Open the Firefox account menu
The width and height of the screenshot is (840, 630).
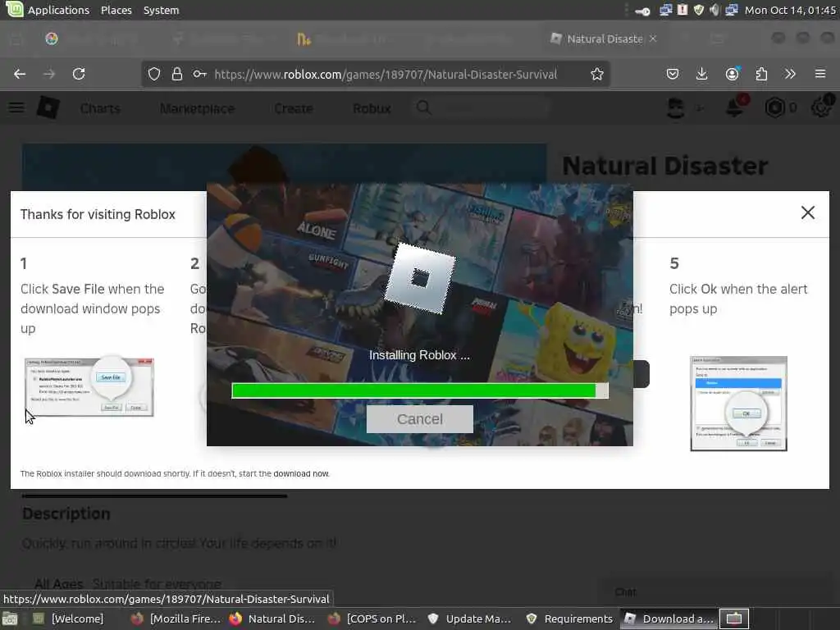pos(733,74)
